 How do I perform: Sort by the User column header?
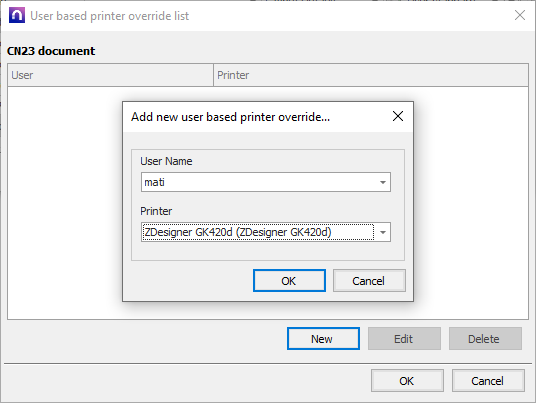[110, 75]
